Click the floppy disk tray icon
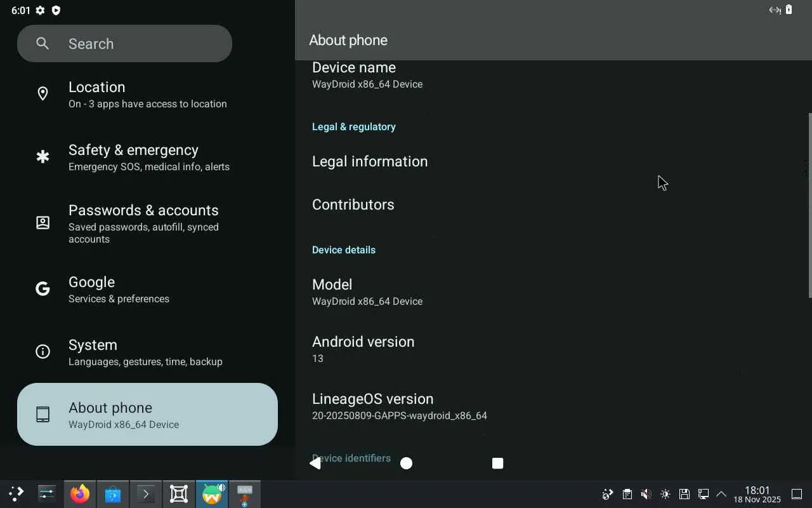Screen dimensions: 812x508 (x=684, y=494)
